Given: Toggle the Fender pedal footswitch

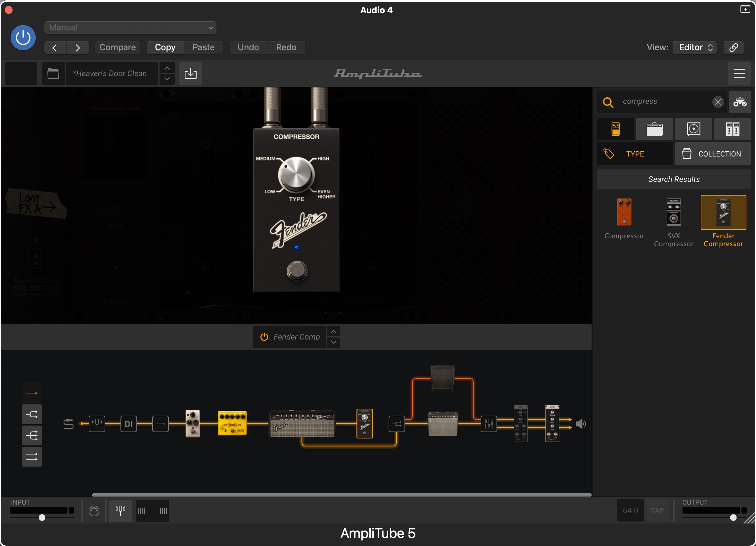Looking at the screenshot, I should tap(297, 271).
